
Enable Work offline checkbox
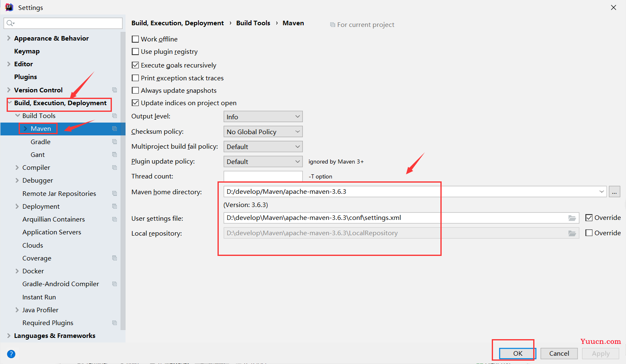(x=135, y=39)
